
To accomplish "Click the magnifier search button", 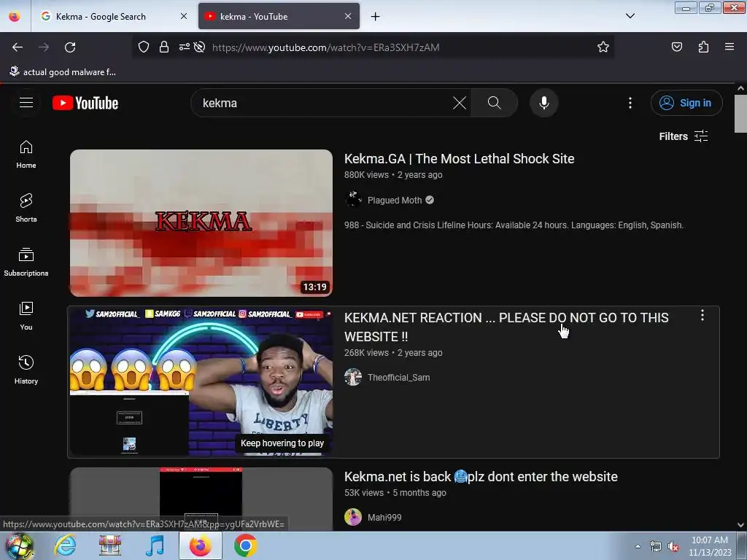I will 494,103.
